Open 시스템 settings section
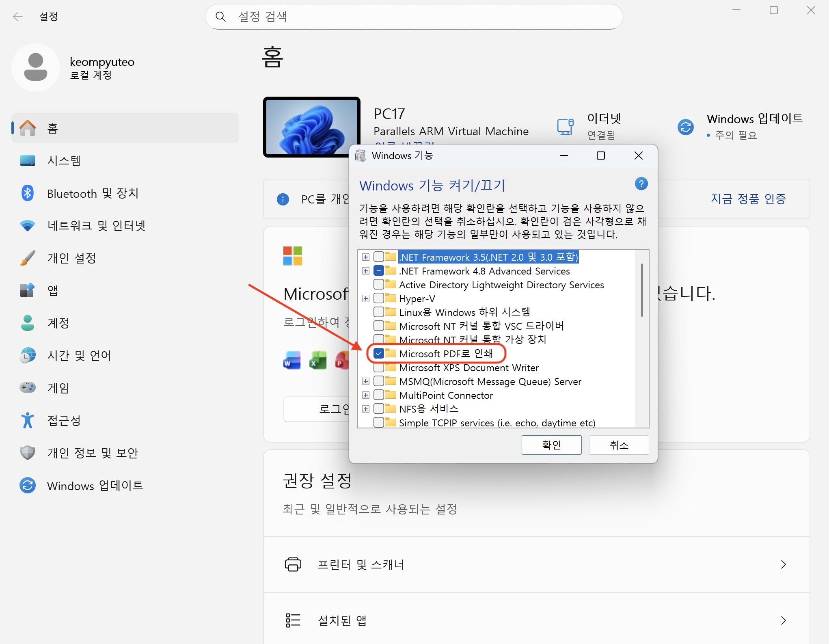829x644 pixels. coord(64,161)
